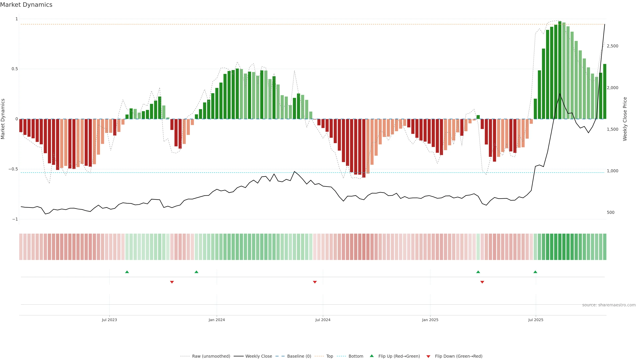This screenshot has height=362, width=644.
Task: Click the Flip Up legend triangle icon
Action: (372, 356)
